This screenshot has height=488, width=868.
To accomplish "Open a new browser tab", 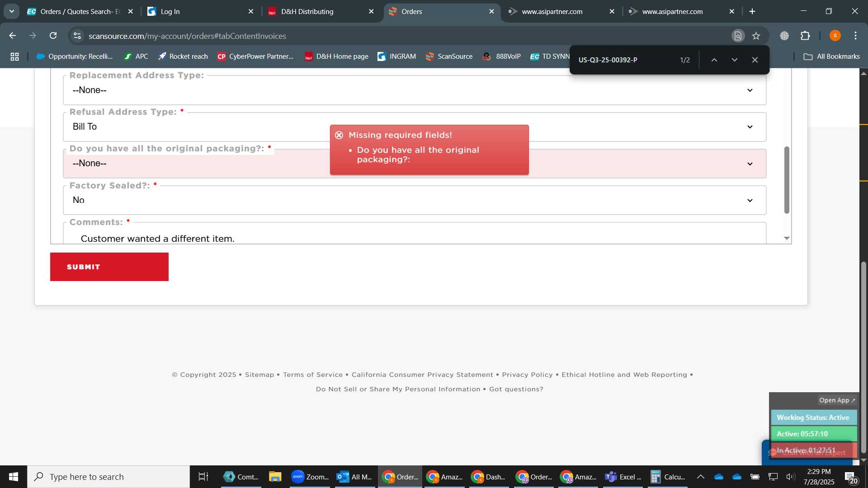I will pos(752,11).
